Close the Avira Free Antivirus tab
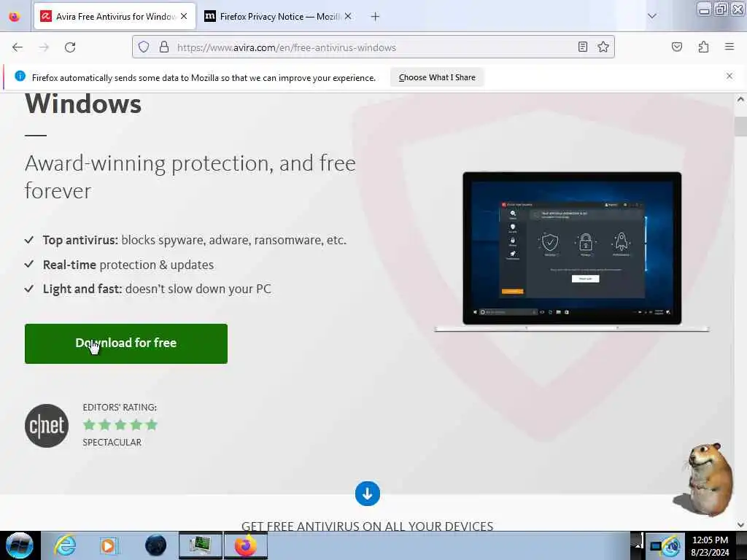 point(184,16)
